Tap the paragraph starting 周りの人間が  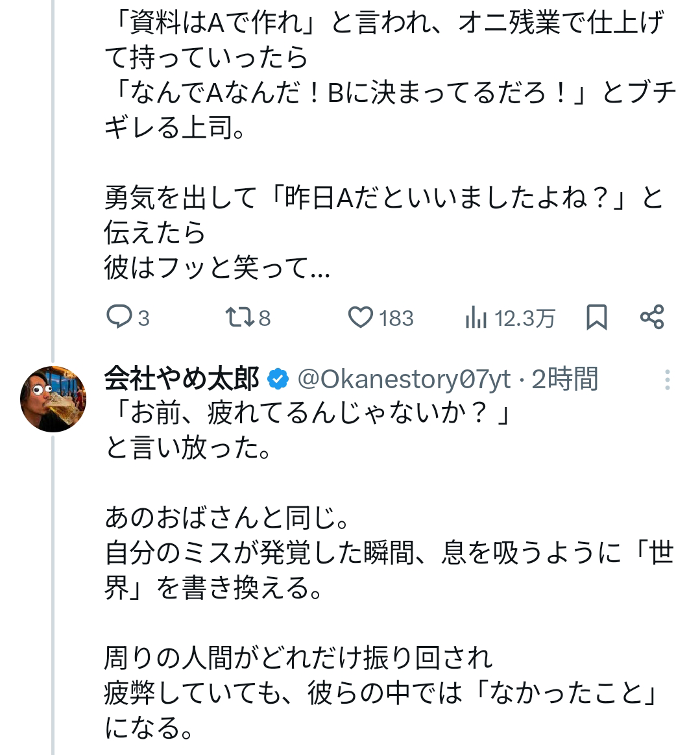pyautogui.click(x=298, y=659)
